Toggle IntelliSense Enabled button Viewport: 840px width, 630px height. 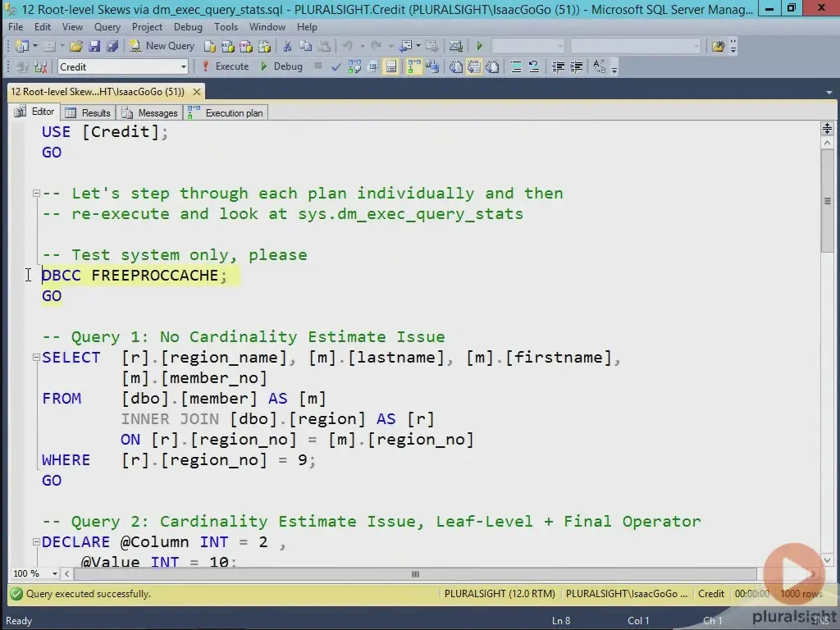[391, 67]
